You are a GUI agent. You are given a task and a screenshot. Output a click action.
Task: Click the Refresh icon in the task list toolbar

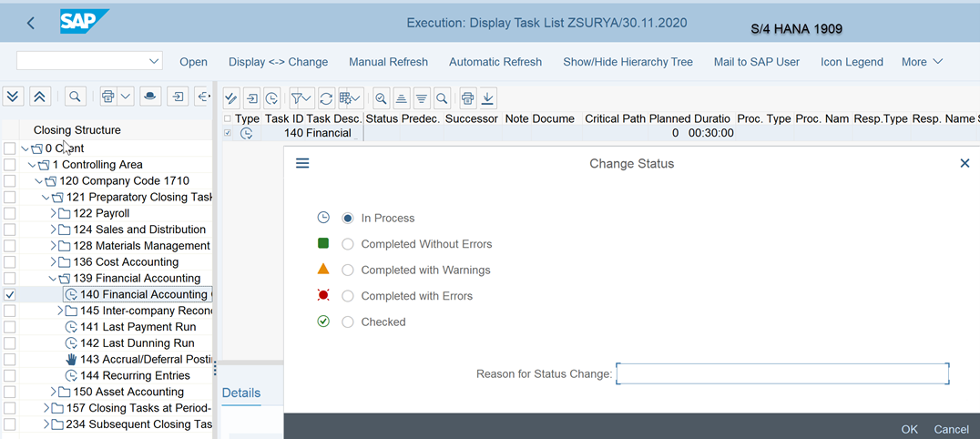click(x=326, y=98)
